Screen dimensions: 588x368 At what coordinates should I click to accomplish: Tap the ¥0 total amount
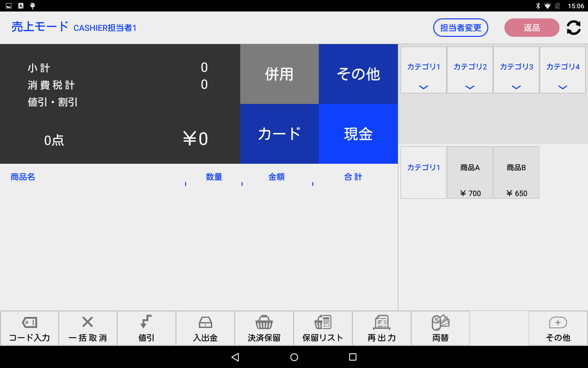click(195, 139)
